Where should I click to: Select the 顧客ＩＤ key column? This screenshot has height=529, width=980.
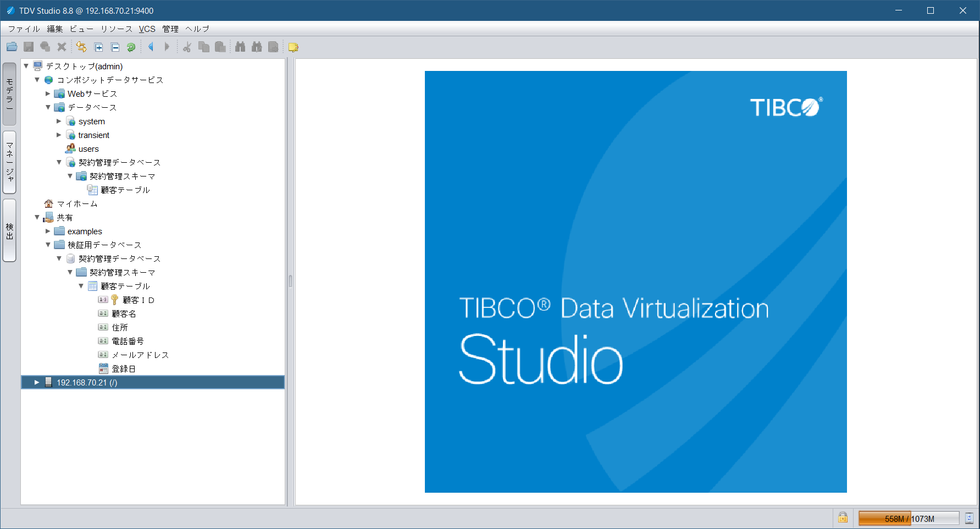pyautogui.click(x=139, y=300)
